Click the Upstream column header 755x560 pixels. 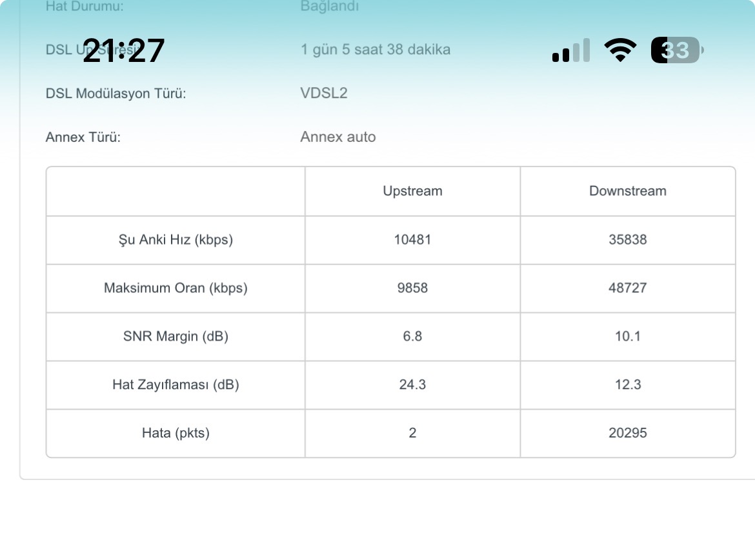tap(412, 191)
